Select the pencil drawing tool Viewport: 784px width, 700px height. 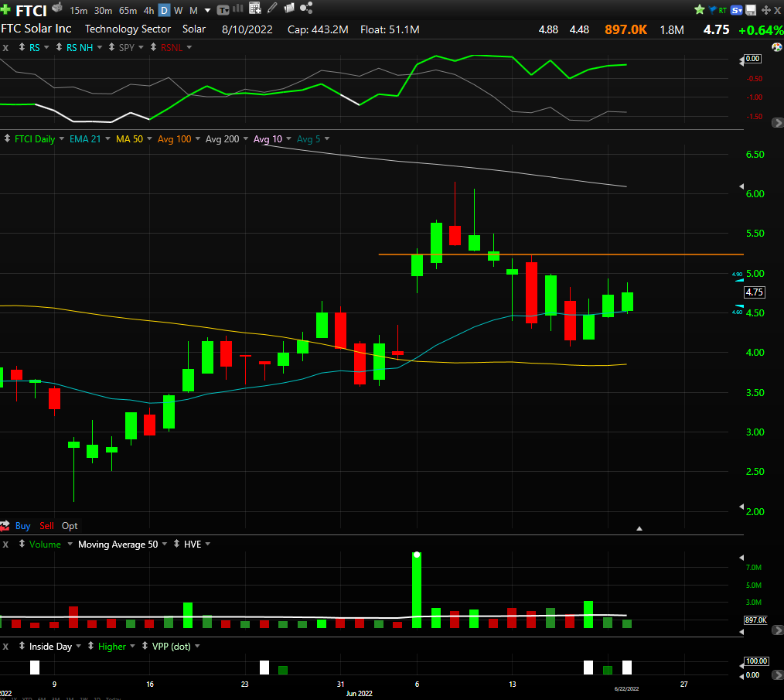pyautogui.click(x=272, y=8)
